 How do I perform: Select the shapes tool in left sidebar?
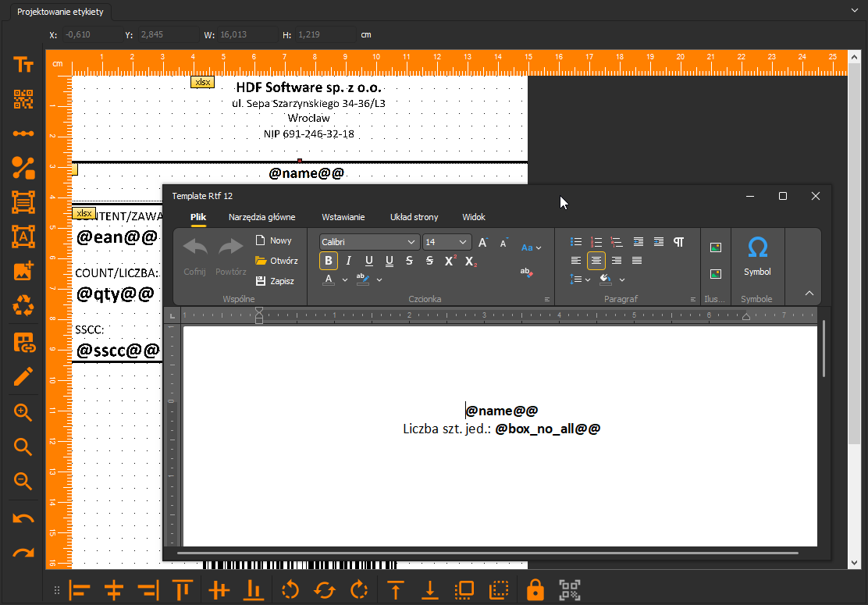(23, 169)
